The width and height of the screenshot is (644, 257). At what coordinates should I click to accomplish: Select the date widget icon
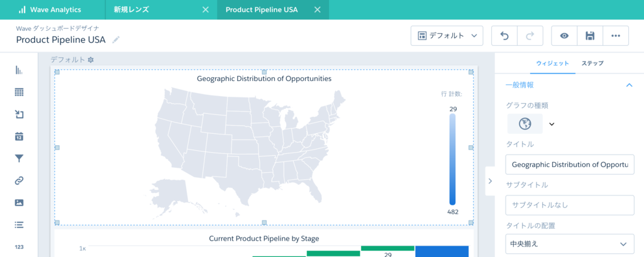pos(19,136)
